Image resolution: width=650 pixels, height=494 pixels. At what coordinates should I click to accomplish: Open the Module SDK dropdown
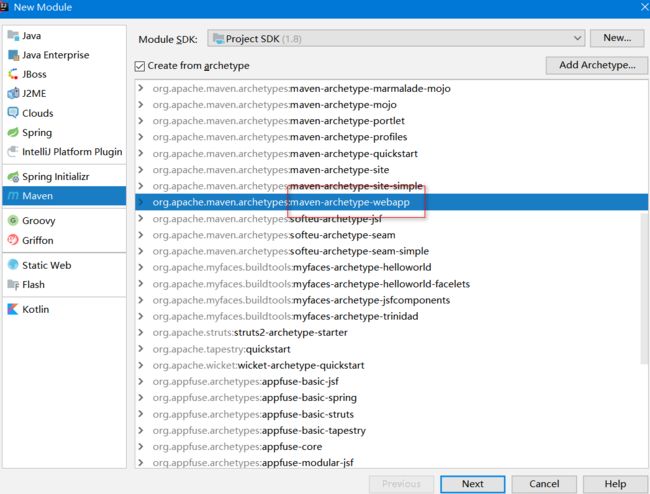[396, 39]
